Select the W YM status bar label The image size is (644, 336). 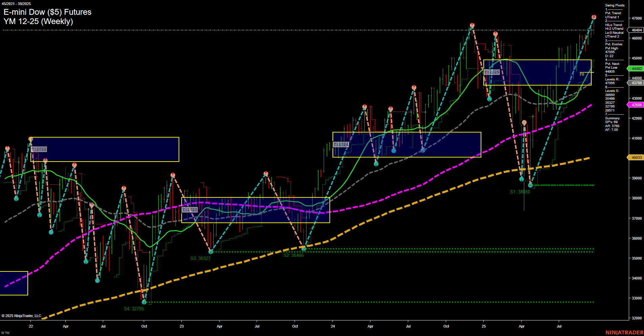(5, 332)
